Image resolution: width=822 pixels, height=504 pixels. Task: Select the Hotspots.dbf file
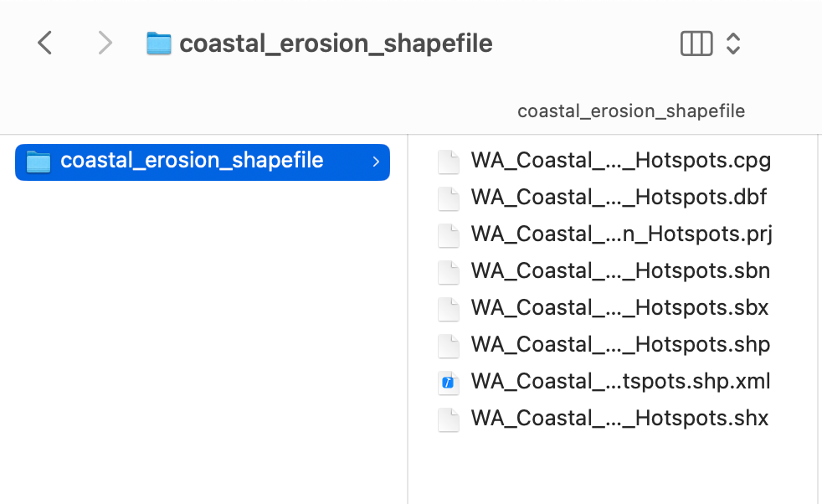619,198
